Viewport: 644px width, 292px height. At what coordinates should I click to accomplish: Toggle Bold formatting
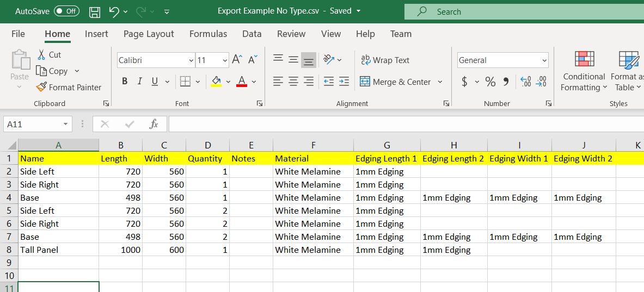(x=125, y=82)
